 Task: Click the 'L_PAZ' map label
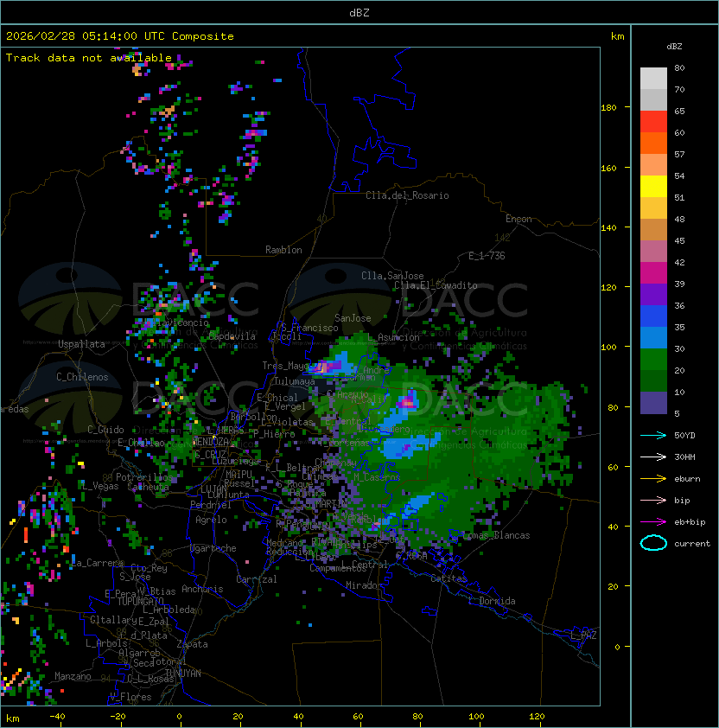(583, 635)
